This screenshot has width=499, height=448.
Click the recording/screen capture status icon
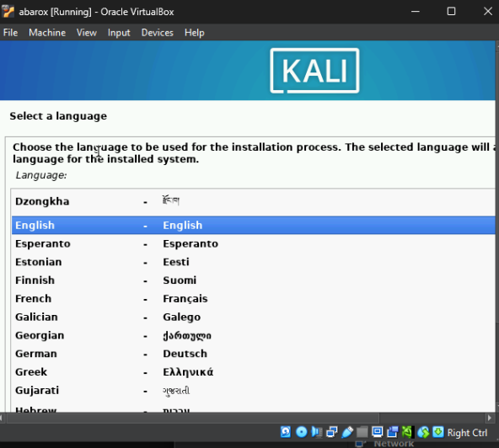coord(393,432)
